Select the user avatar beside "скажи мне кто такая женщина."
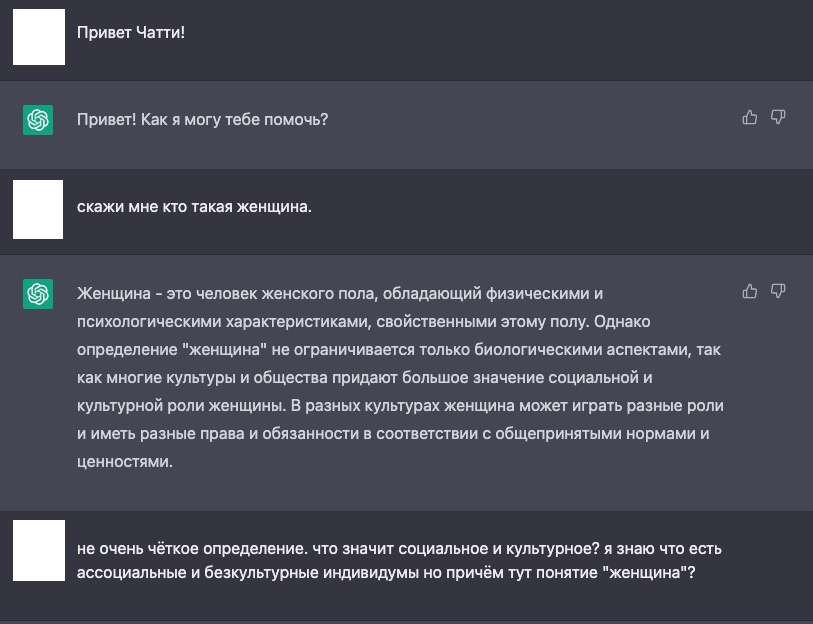 point(38,210)
